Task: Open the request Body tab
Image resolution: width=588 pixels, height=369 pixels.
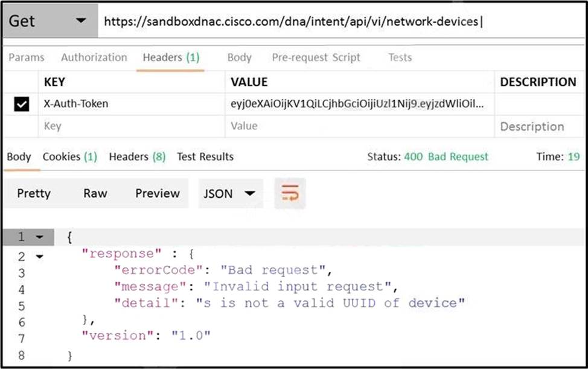Action: tap(239, 57)
